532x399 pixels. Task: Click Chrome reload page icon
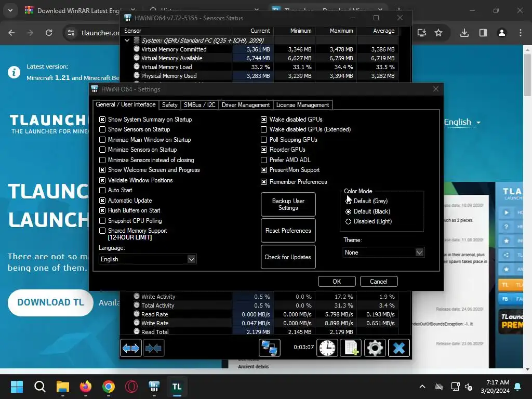(x=49, y=33)
